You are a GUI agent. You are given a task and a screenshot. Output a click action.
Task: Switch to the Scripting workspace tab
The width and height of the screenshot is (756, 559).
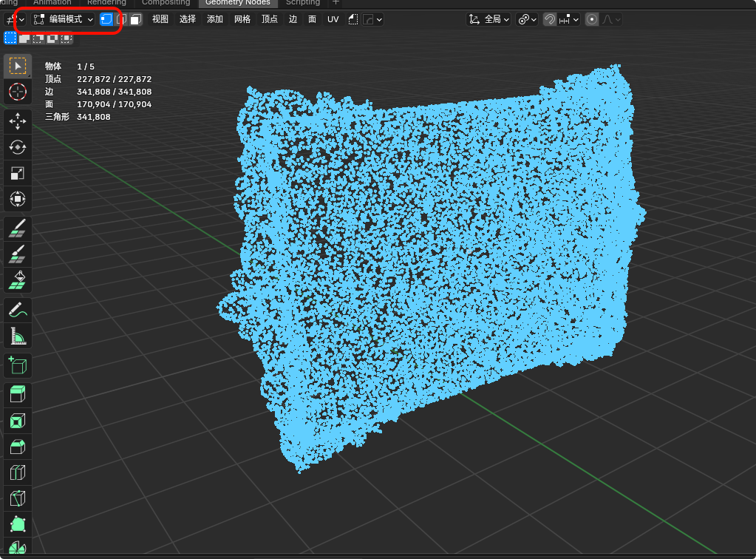(303, 3)
